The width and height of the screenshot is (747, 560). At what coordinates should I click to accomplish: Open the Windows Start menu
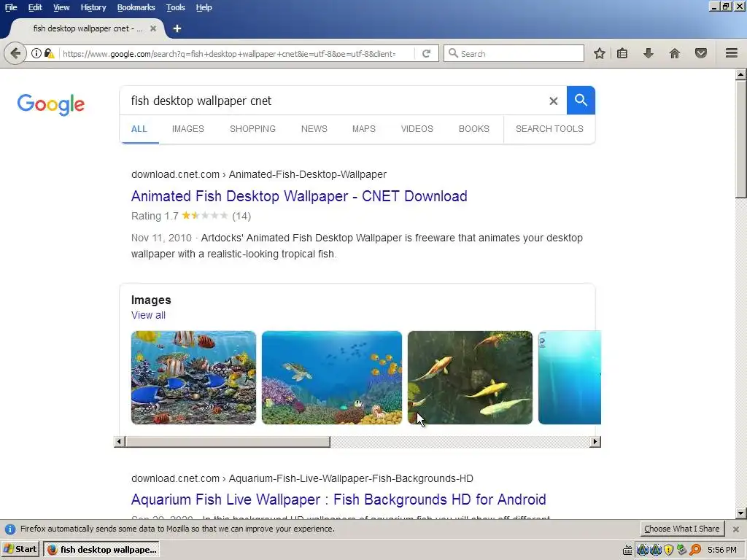tap(20, 550)
